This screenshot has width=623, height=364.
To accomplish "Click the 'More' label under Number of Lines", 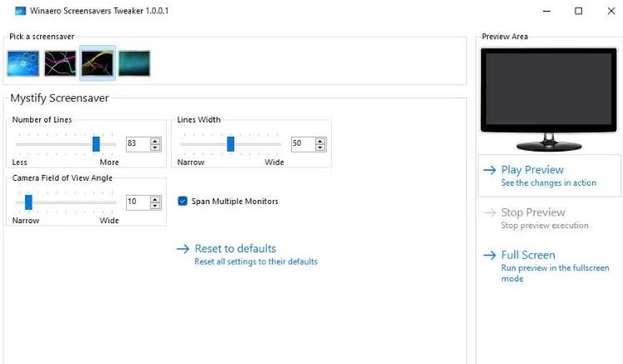I will click(x=109, y=162).
